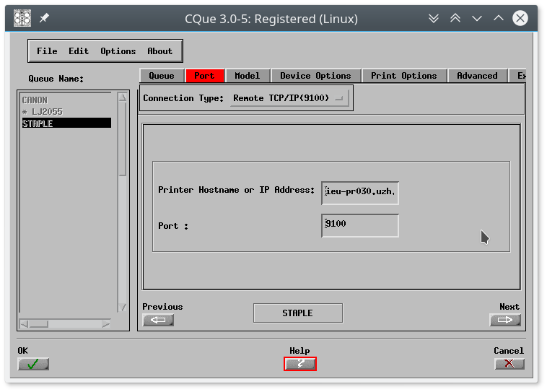Open the Edit menu
Screen dimensions: 547x392
(x=79, y=51)
